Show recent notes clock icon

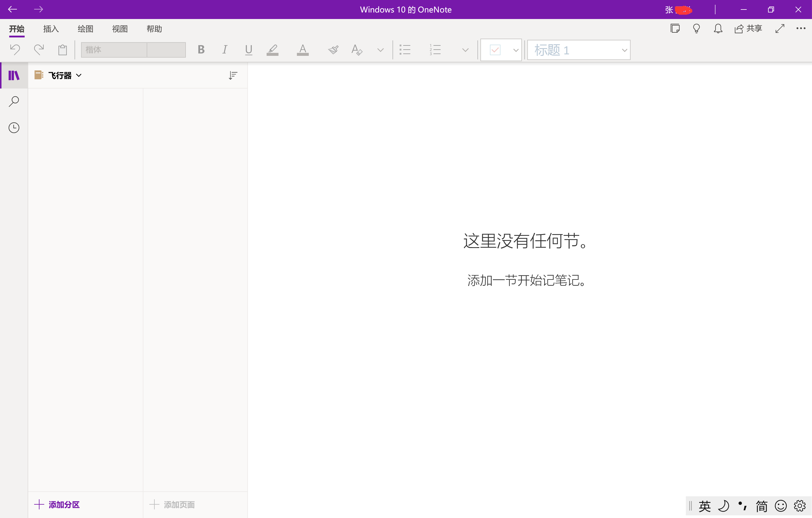14,127
